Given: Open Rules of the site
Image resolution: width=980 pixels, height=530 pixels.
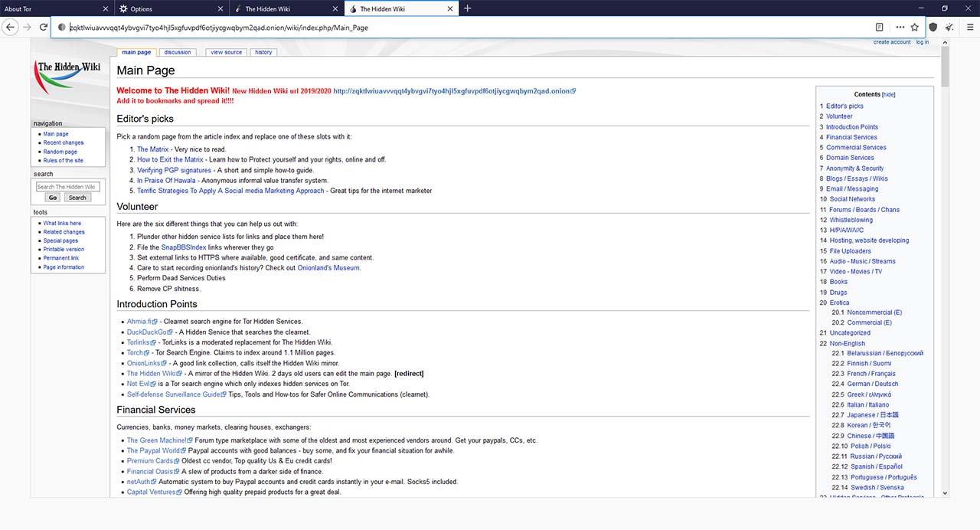Looking at the screenshot, I should [64, 161].
